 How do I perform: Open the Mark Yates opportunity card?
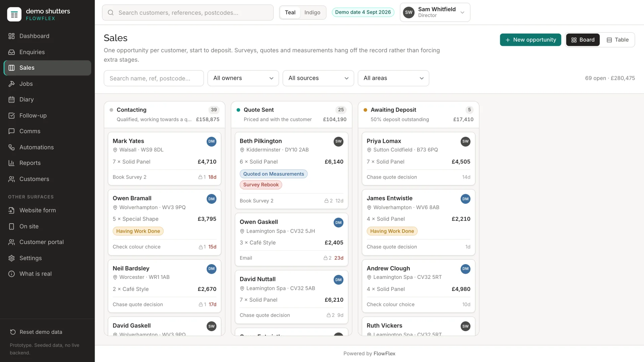164,159
